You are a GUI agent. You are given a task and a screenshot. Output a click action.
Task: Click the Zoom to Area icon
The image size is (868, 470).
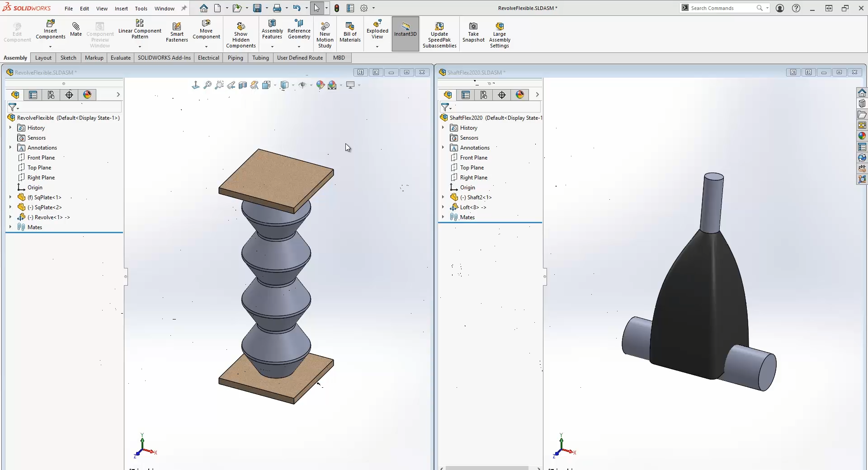tap(219, 85)
